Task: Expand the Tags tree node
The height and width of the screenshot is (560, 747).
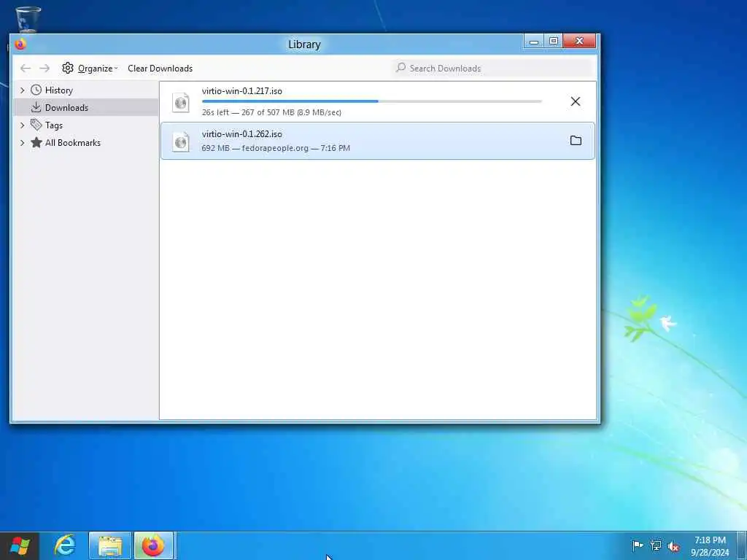Action: [x=23, y=125]
